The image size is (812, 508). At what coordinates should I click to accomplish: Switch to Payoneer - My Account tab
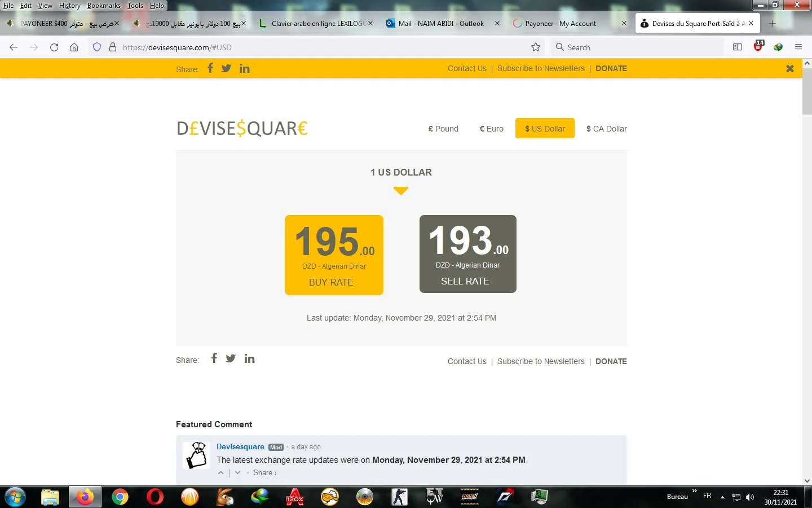tap(561, 24)
